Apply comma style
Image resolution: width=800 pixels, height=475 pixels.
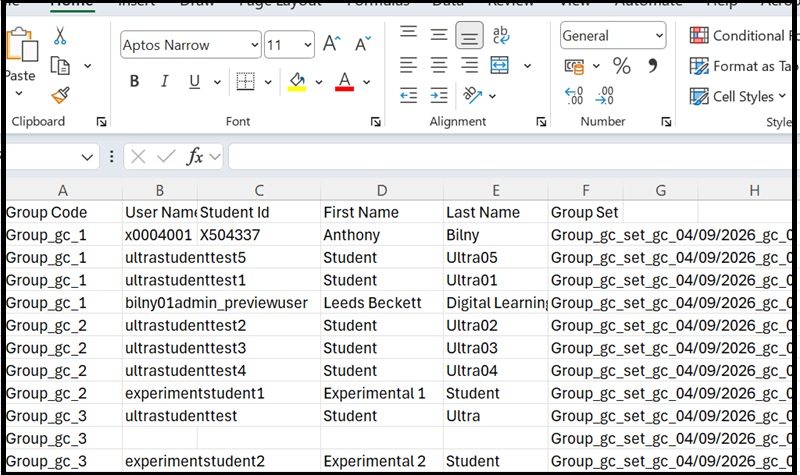pos(653,66)
